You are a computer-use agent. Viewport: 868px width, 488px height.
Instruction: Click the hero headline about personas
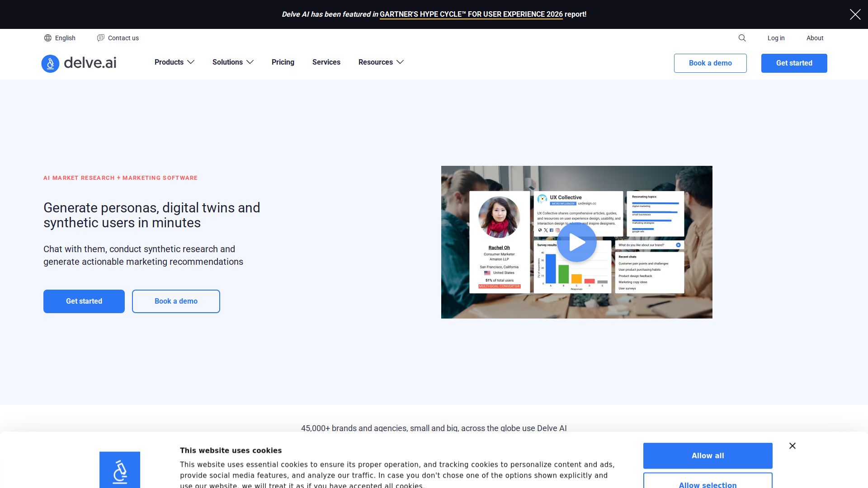point(152,215)
